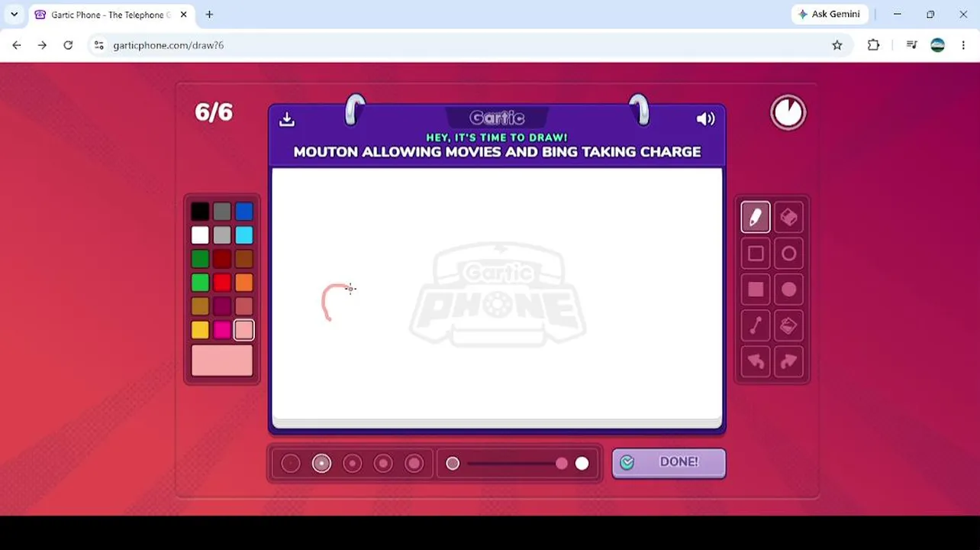Click on the white drawing canvas
This screenshot has height=550, width=980.
pos(497,294)
